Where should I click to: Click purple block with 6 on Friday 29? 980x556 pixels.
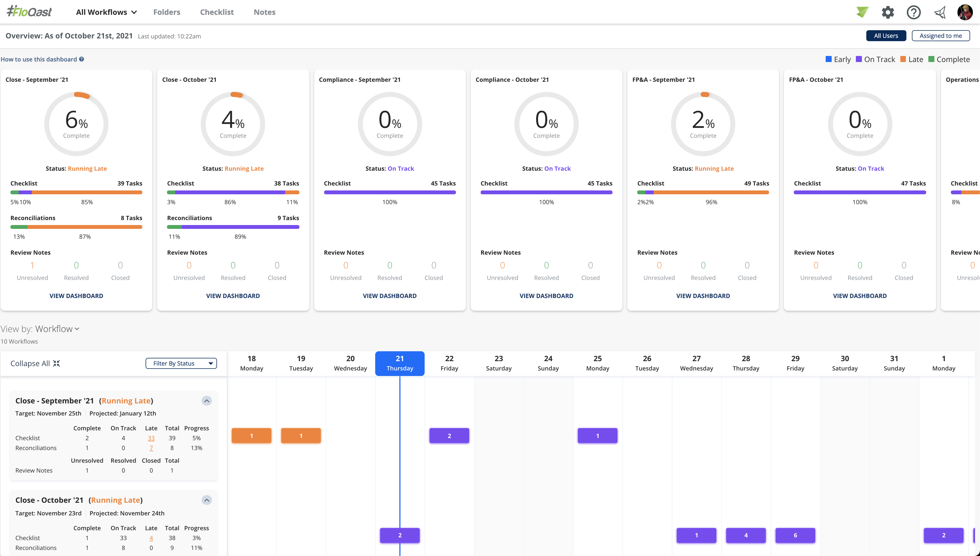click(795, 535)
